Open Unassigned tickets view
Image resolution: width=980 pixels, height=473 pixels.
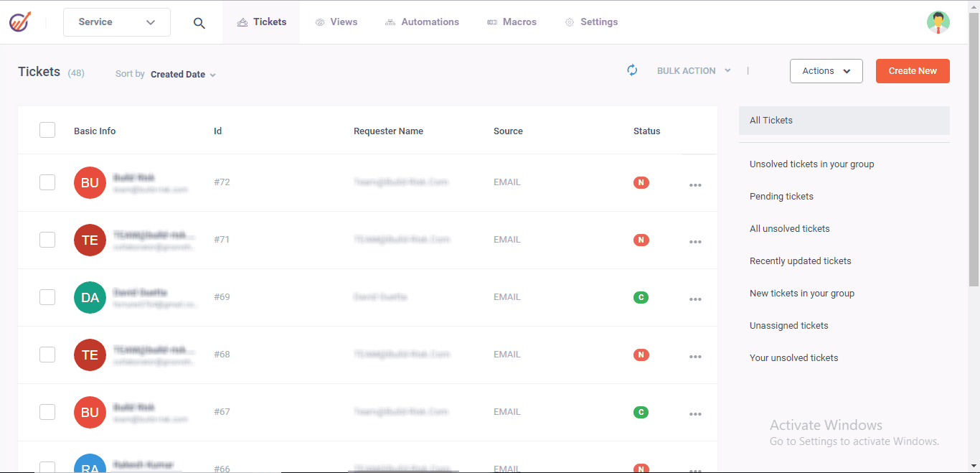[788, 325]
